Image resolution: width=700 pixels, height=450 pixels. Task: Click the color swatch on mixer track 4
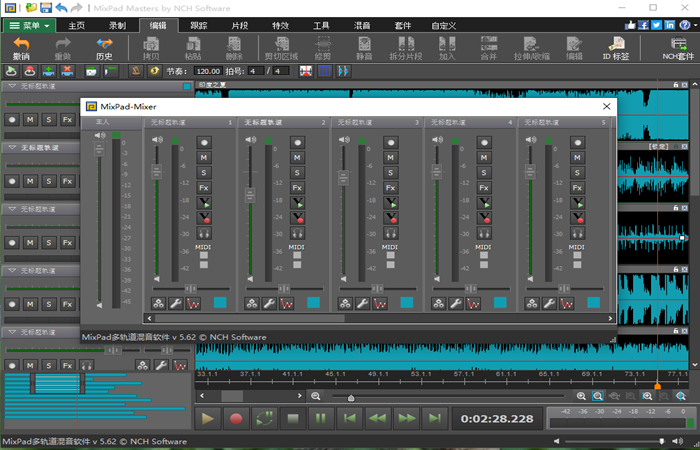coord(500,303)
